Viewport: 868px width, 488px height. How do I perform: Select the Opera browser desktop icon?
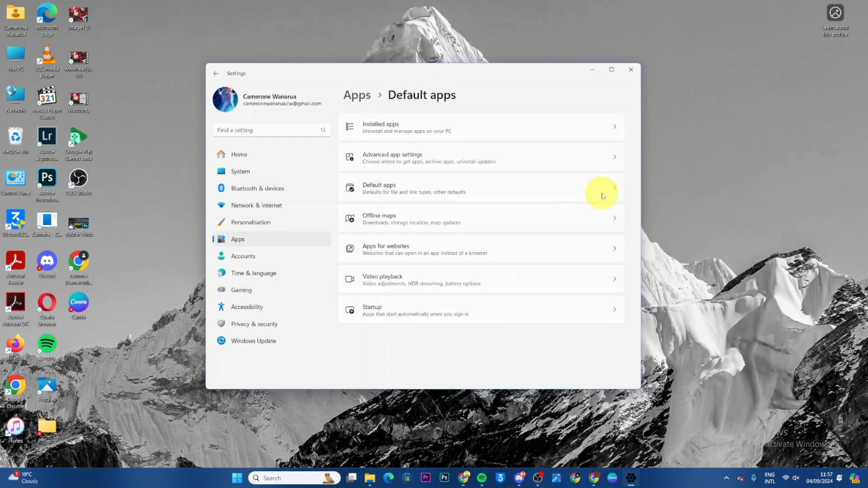pyautogui.click(x=47, y=310)
